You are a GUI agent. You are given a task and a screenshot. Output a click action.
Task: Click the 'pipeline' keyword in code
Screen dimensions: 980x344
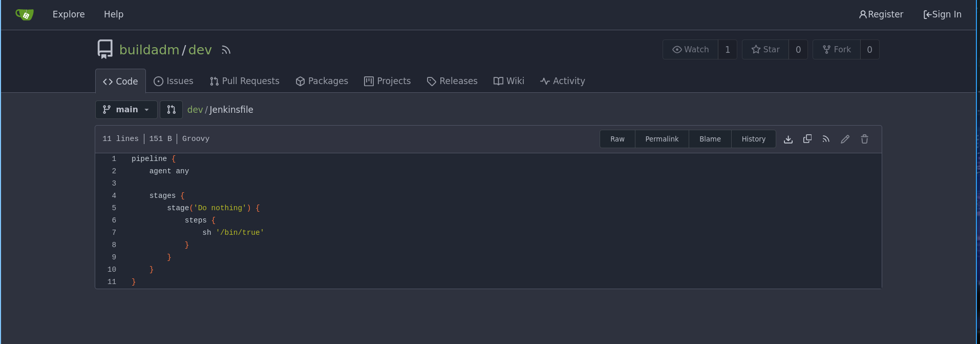[149, 159]
